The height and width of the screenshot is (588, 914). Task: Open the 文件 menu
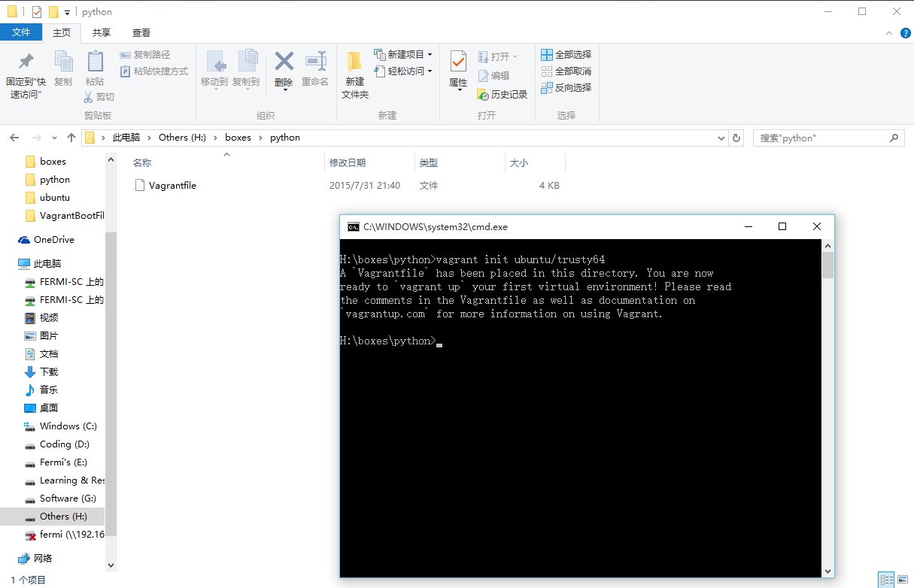22,32
